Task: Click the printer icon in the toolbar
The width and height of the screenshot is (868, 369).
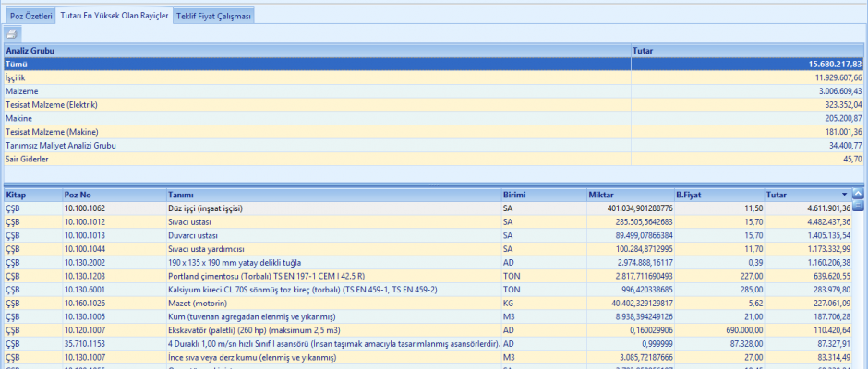Action: [13, 33]
